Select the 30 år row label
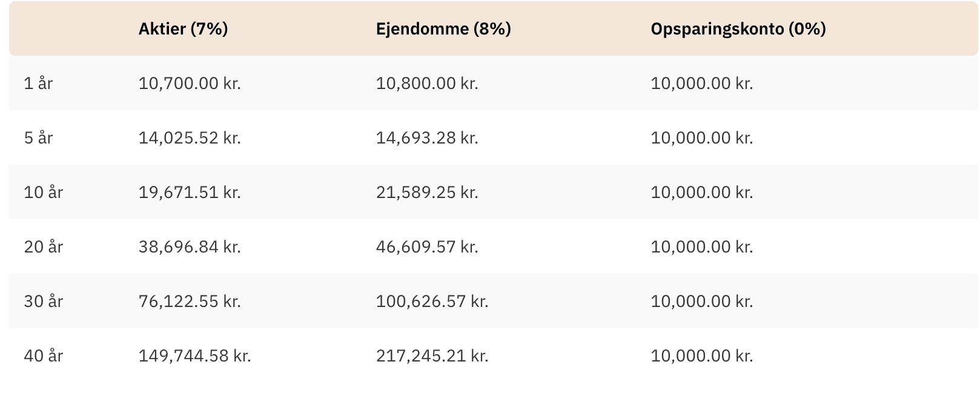This screenshot has width=980, height=396. [x=44, y=302]
